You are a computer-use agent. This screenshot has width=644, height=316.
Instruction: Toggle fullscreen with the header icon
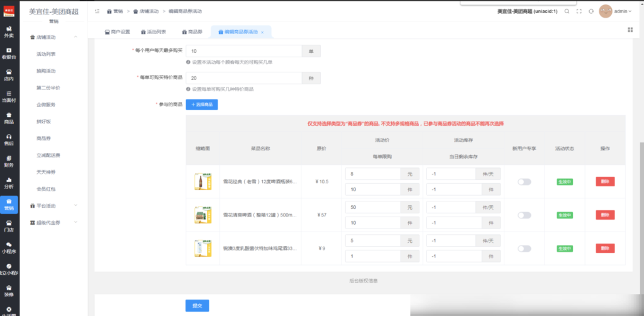pyautogui.click(x=579, y=11)
